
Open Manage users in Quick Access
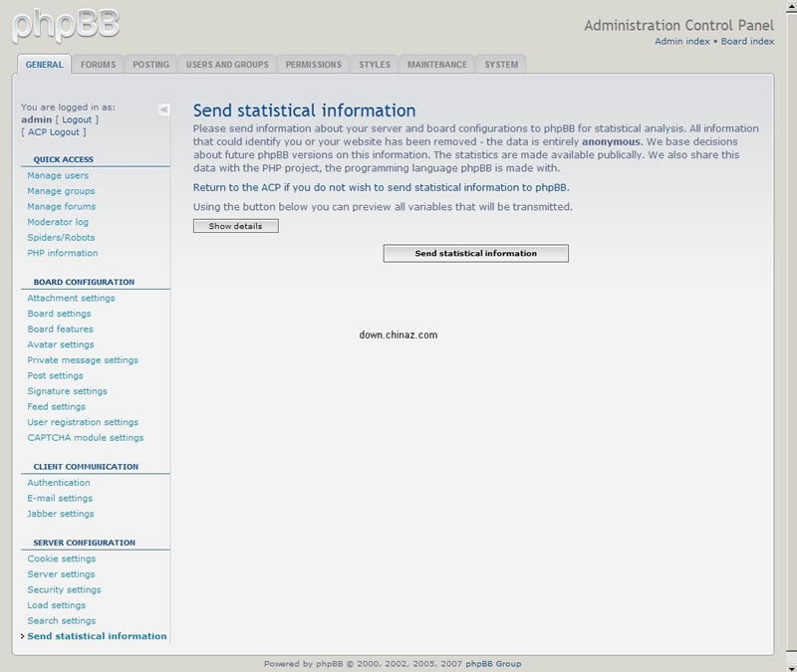tap(58, 175)
